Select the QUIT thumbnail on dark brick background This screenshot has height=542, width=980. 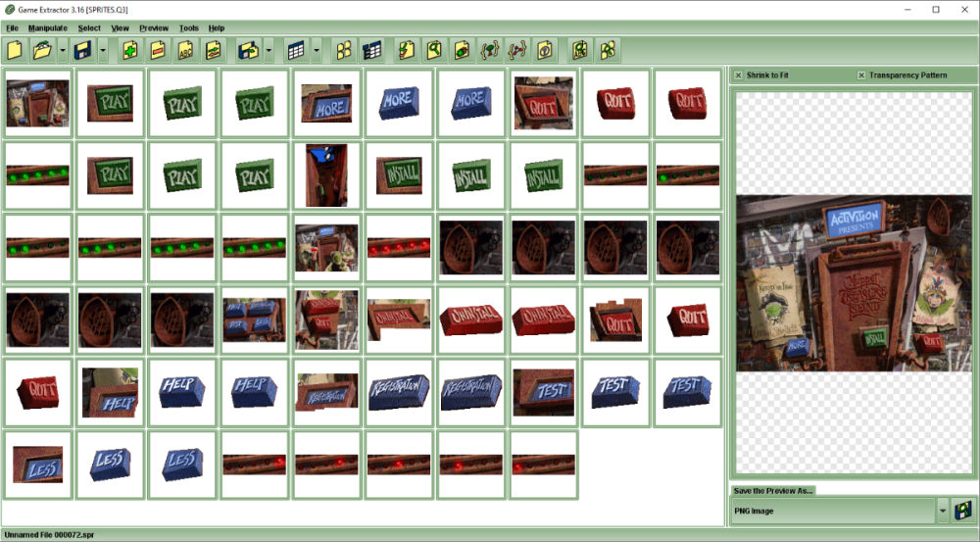coord(543,103)
